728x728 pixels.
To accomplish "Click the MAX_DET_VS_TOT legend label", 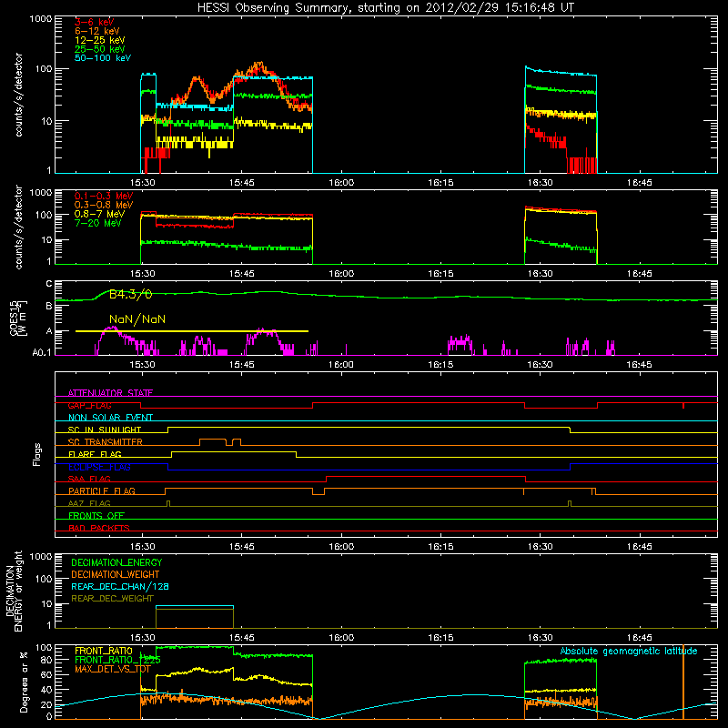I will [113, 669].
